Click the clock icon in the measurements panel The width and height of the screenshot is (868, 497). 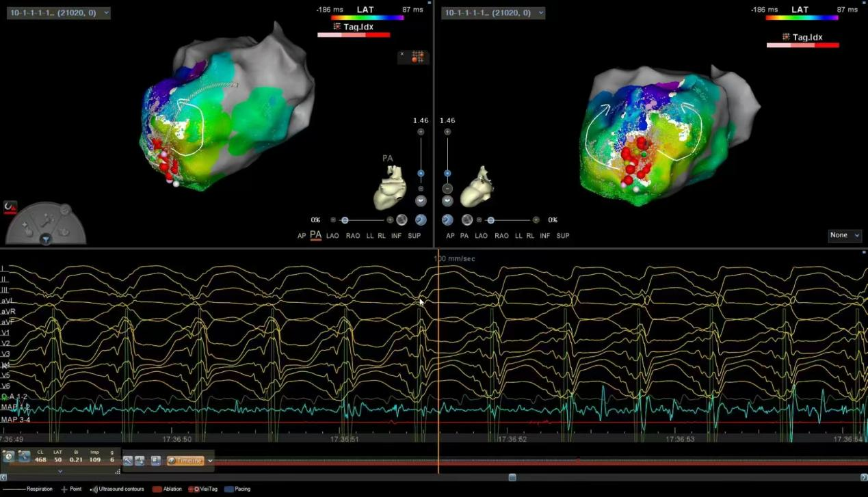(x=8, y=457)
